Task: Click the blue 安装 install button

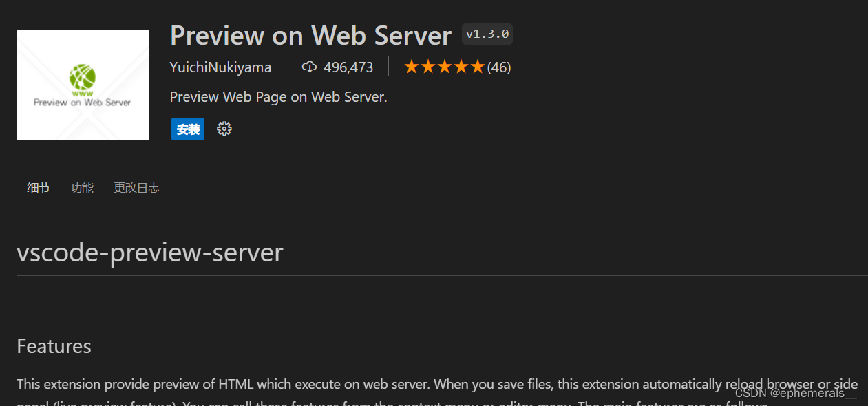Action: (x=188, y=129)
